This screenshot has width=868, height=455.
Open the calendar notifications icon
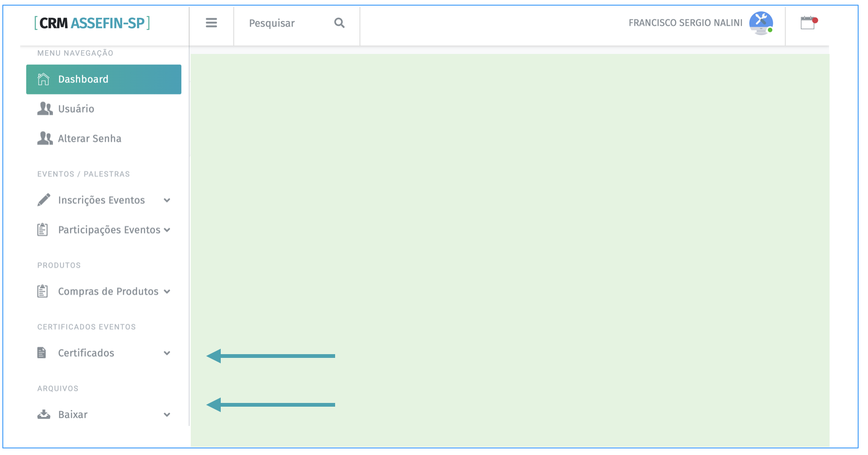click(x=808, y=23)
